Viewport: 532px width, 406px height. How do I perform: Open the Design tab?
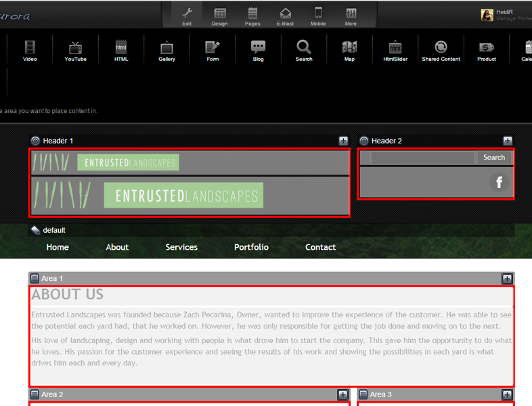pyautogui.click(x=219, y=16)
